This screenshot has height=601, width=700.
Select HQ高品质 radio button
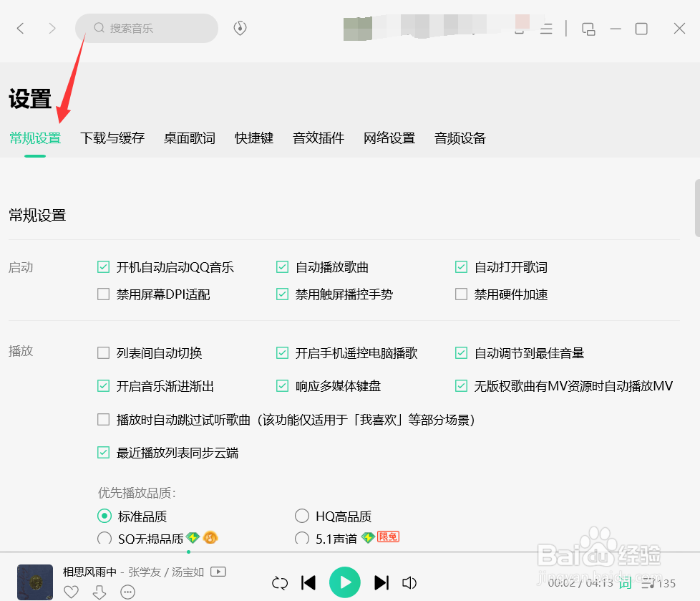(x=302, y=516)
